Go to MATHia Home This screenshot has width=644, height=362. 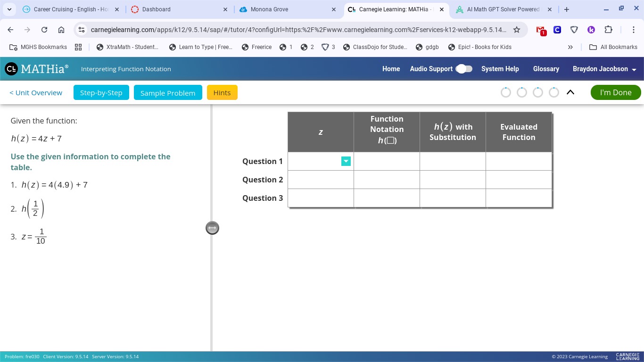(391, 69)
